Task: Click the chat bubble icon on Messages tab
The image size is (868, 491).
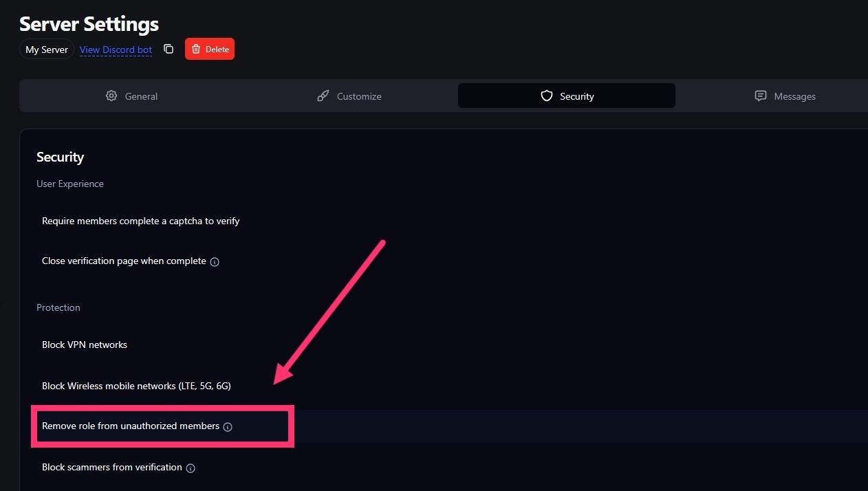Action: pos(760,96)
